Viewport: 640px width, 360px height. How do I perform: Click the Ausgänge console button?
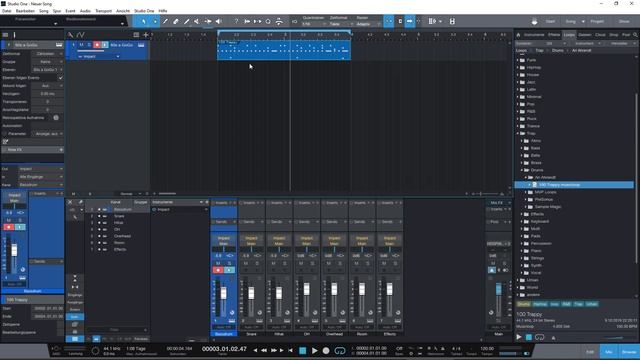75,302
